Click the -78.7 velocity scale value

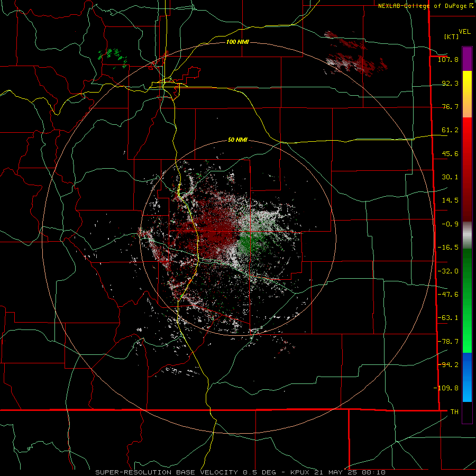pyautogui.click(x=448, y=342)
